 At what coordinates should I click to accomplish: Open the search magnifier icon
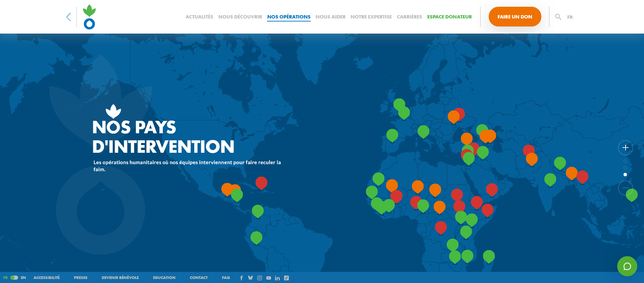click(558, 17)
